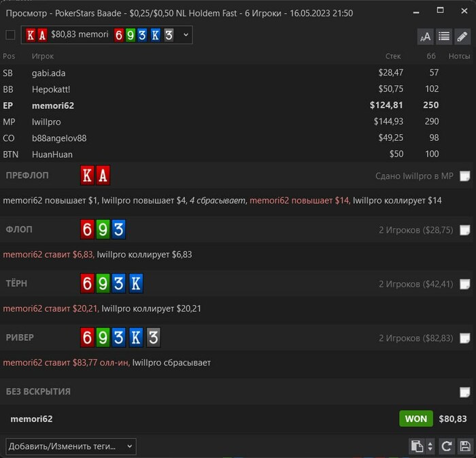Maximize the Просмотр window
This screenshot has width=476, height=458.
[x=440, y=10]
